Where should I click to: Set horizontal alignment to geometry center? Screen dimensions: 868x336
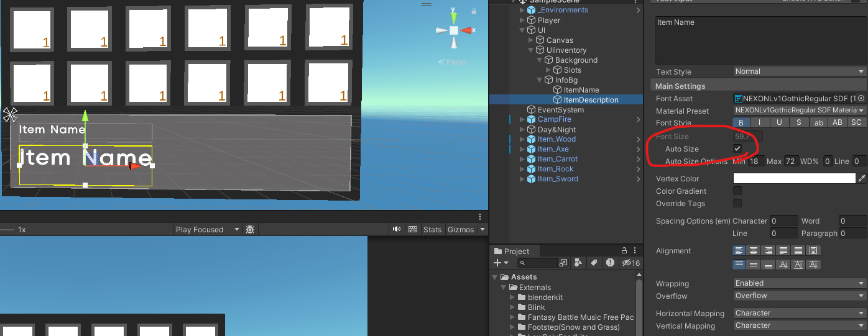(813, 250)
